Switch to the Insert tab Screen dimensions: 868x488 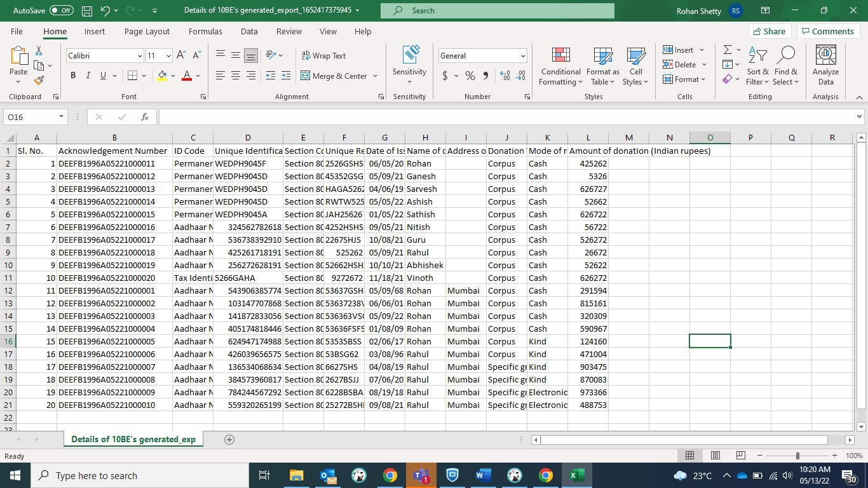95,31
